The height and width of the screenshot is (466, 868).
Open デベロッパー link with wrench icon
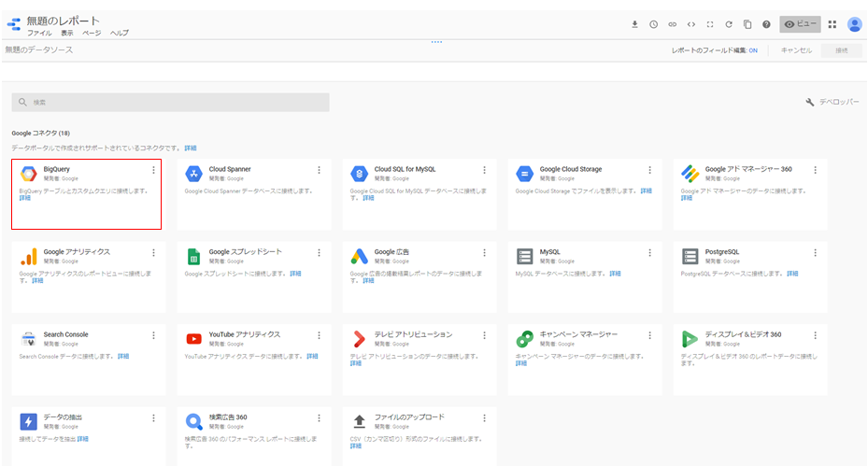tap(832, 102)
